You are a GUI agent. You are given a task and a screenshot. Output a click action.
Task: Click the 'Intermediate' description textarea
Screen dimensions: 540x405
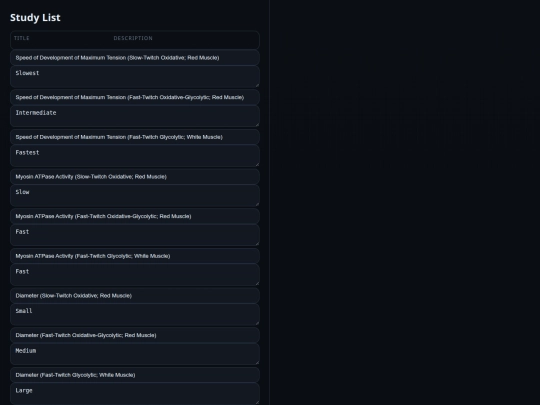coord(135,116)
